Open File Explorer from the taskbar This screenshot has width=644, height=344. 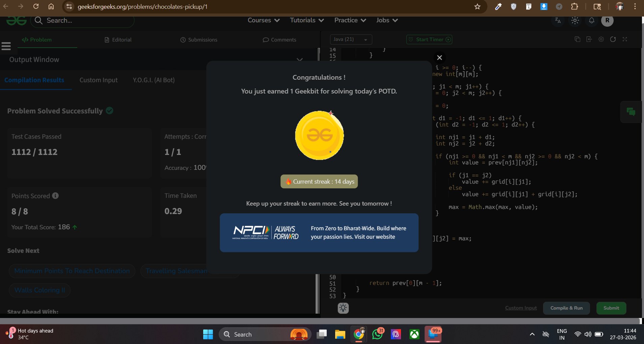[340, 334]
